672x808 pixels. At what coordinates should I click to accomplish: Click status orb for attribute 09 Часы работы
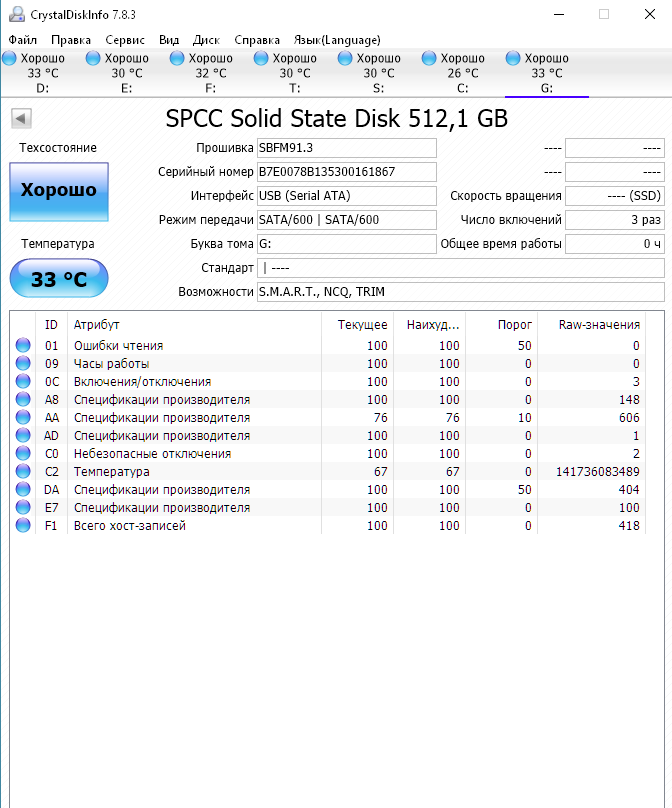point(23,363)
